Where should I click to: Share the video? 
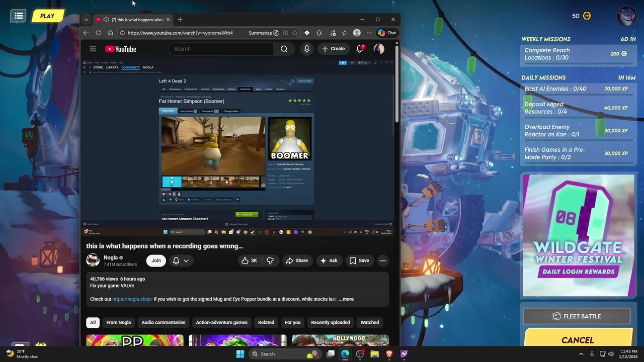coord(297,260)
